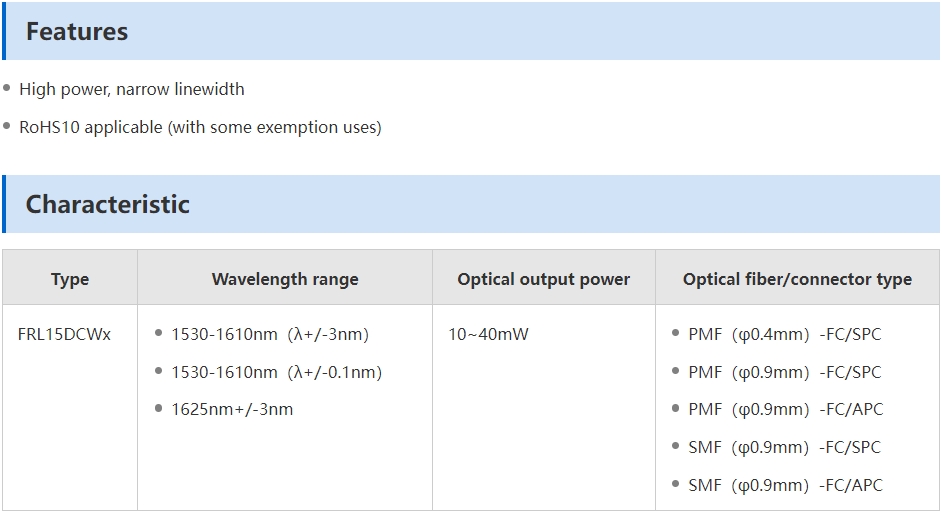Image resolution: width=942 pixels, height=513 pixels.
Task: Click the Optical fiber/connector type header
Action: 797,279
